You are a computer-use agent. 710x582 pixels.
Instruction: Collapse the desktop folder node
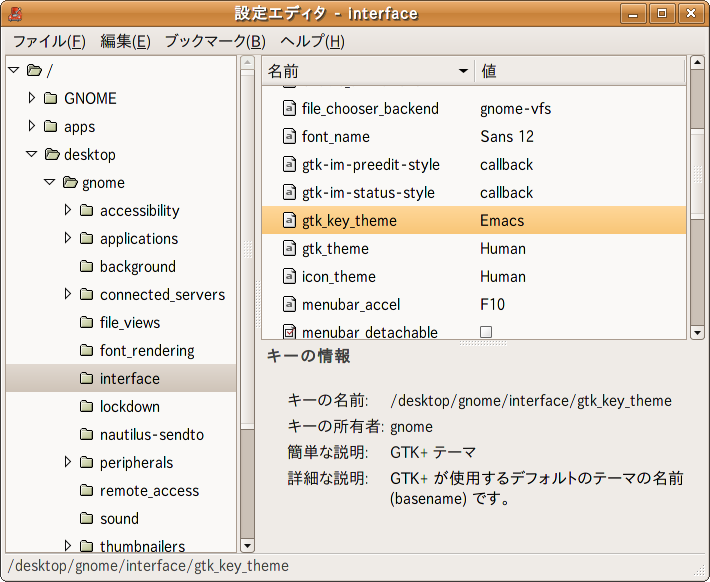[x=32, y=154]
